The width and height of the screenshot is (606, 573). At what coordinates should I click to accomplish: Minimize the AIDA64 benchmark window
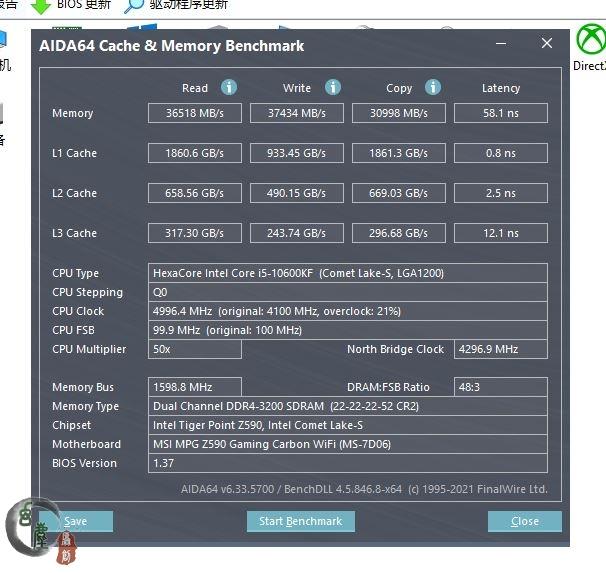tap(501, 44)
